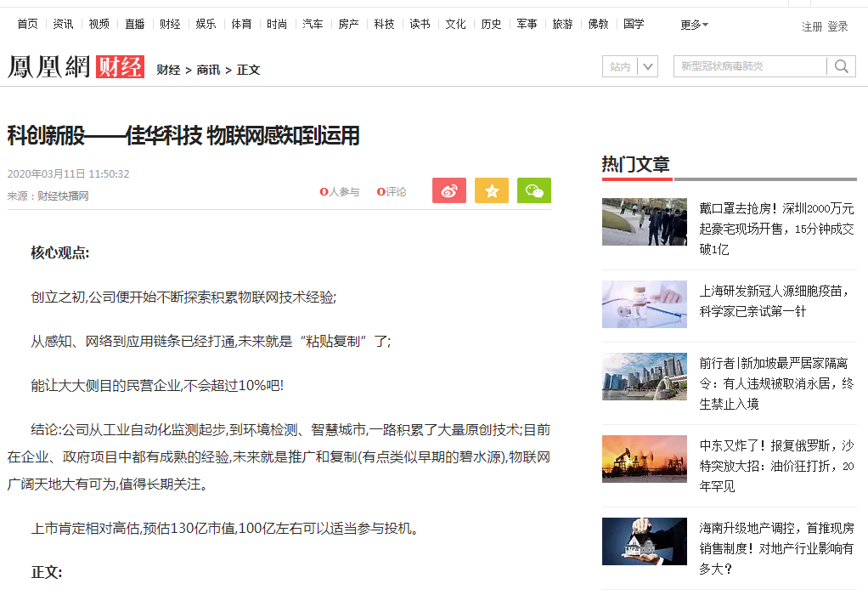This screenshot has width=868, height=595.
Task: Click the vaccine article thumbnail image
Action: [x=644, y=304]
